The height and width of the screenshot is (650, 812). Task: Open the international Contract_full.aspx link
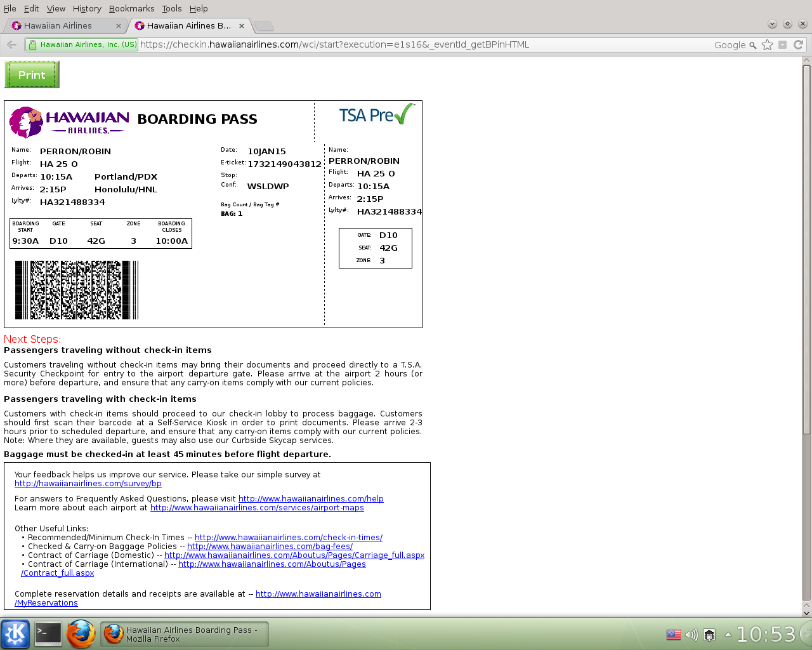pos(272,564)
